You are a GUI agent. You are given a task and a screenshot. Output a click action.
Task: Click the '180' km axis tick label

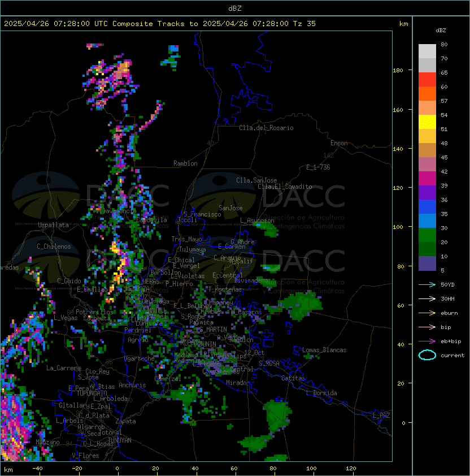[x=398, y=71]
